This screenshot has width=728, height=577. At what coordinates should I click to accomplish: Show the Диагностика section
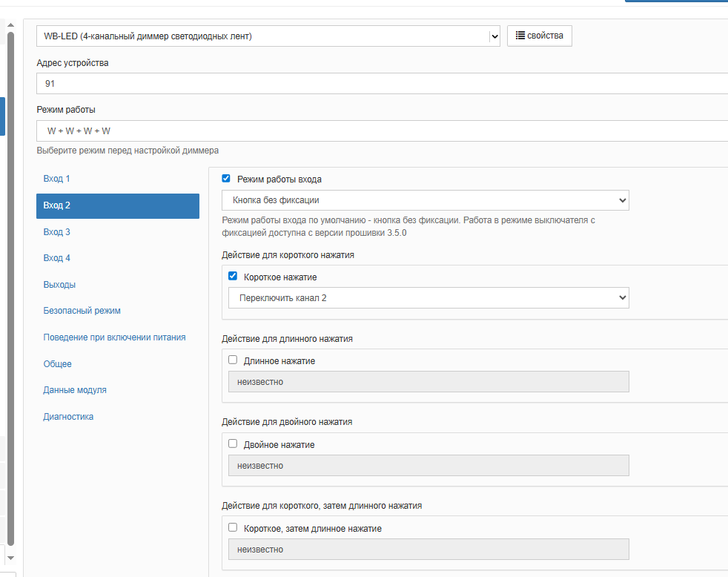tap(68, 417)
